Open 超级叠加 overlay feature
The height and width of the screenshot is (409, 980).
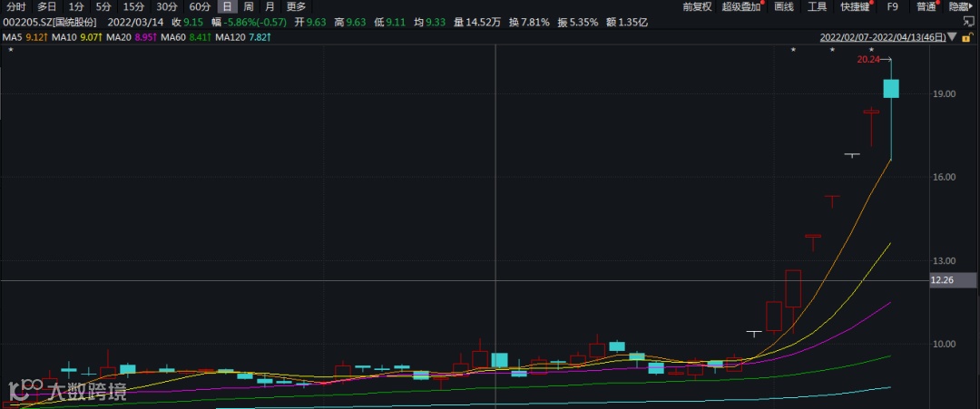(742, 7)
